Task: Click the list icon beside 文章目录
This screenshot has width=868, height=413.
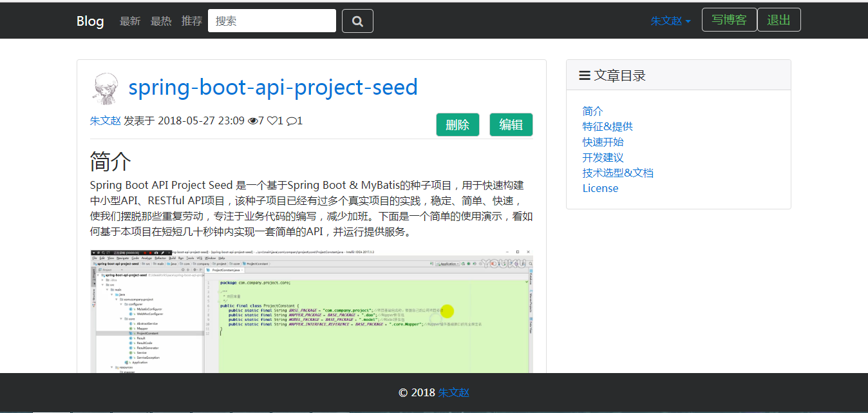Action: click(585, 75)
